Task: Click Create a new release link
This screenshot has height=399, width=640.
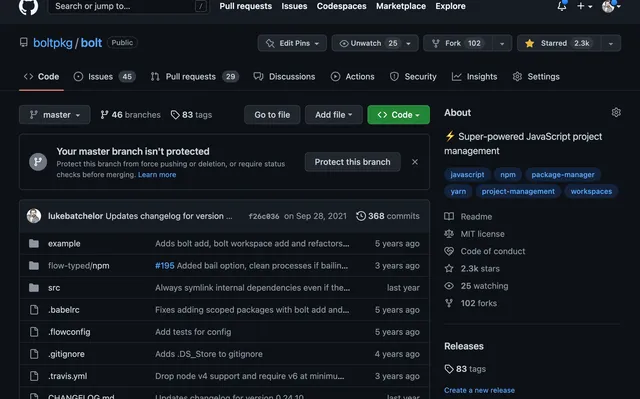Action: tap(479, 390)
